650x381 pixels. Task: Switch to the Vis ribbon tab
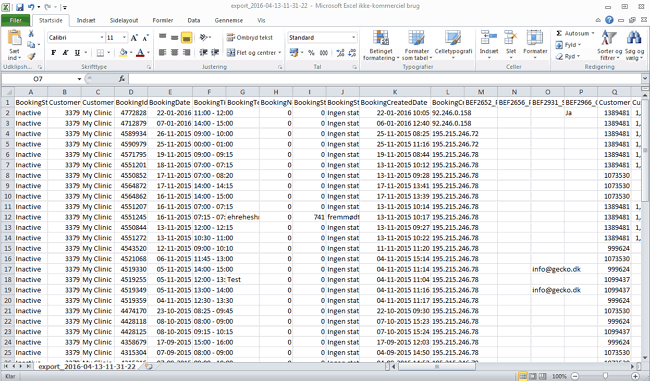tap(261, 20)
